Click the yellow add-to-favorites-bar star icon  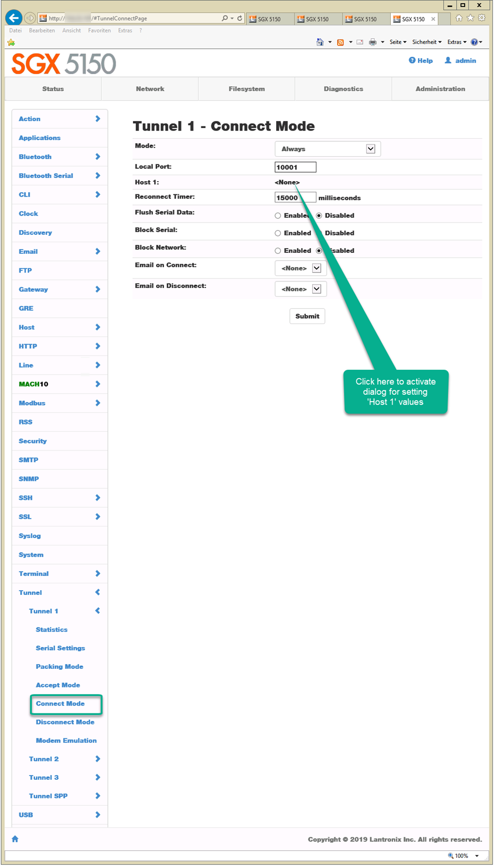point(11,42)
